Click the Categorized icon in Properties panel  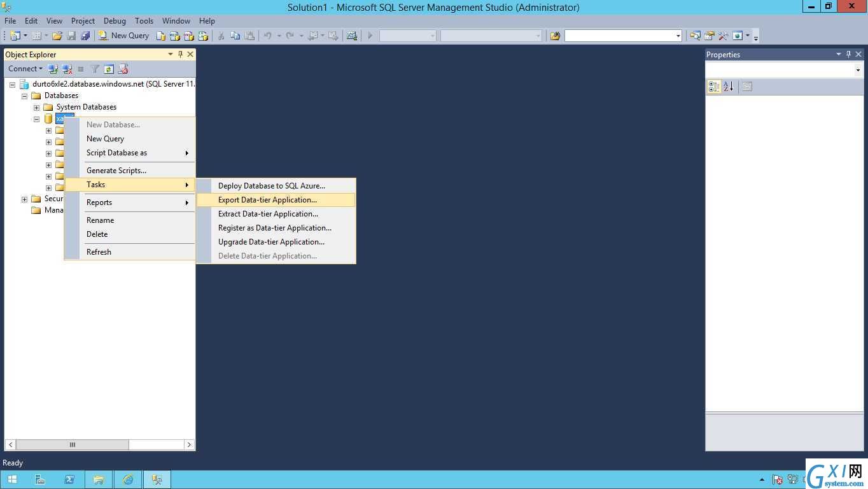point(714,87)
